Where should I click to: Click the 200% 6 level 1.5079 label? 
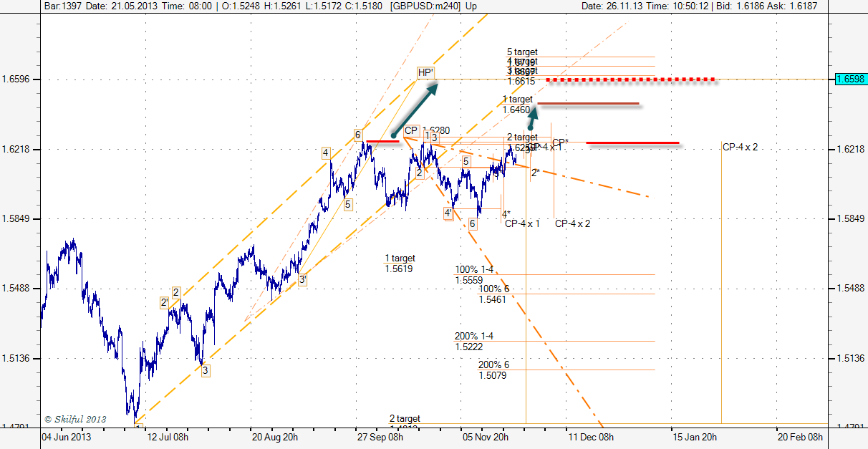tap(493, 370)
